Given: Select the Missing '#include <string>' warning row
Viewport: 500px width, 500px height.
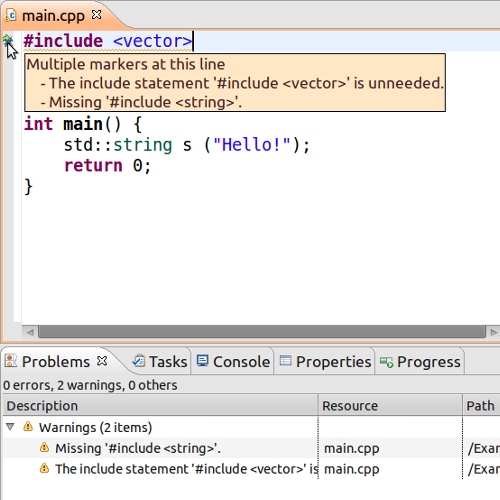Looking at the screenshot, I should pyautogui.click(x=251, y=448).
